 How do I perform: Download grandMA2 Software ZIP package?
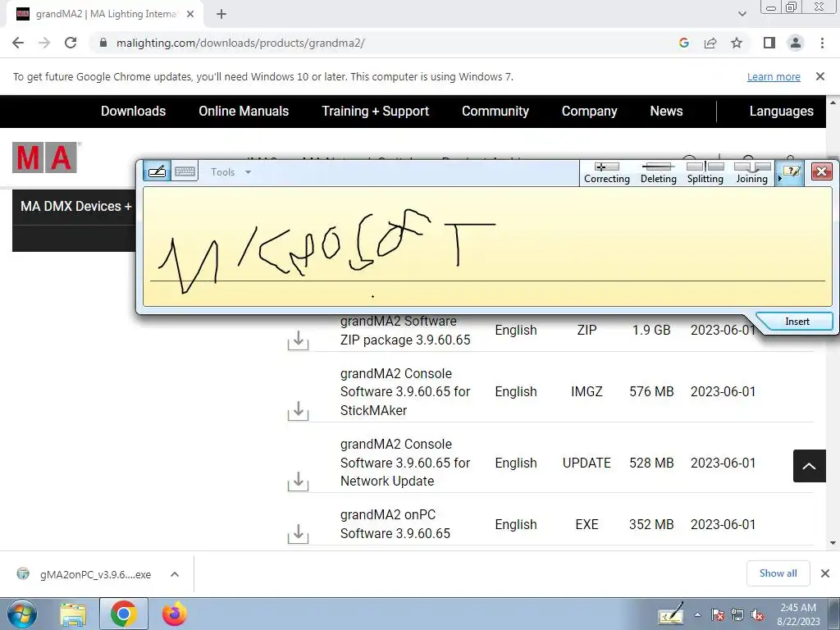[x=299, y=340]
